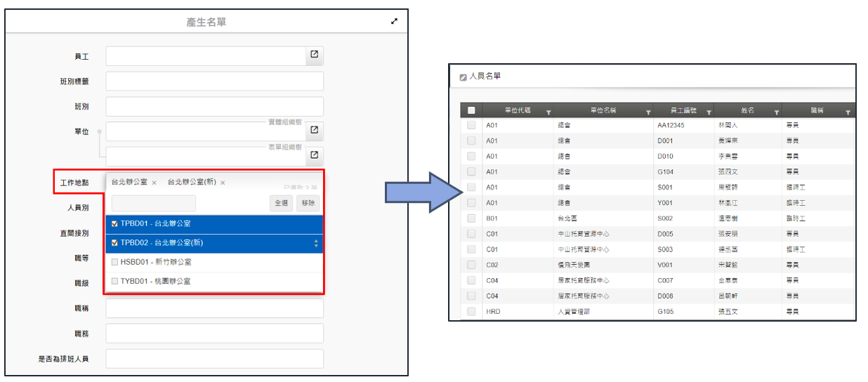Viewport: 868px width, 382px height.
Task: Select row checkbox for employee AA12345
Action: tap(471, 125)
